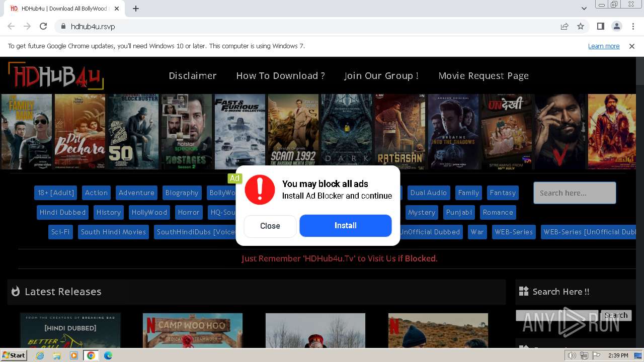Open the Chrome profile avatar
The image size is (644, 362).
(616, 26)
